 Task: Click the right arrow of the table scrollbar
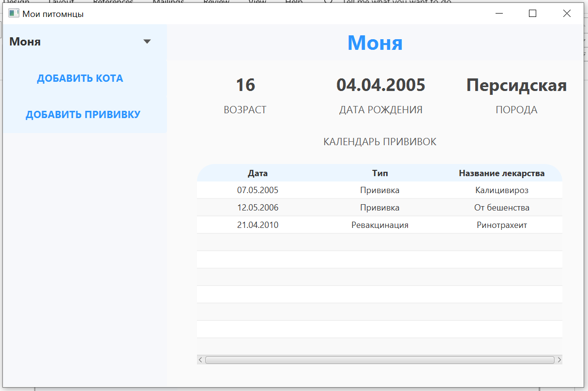click(x=559, y=360)
